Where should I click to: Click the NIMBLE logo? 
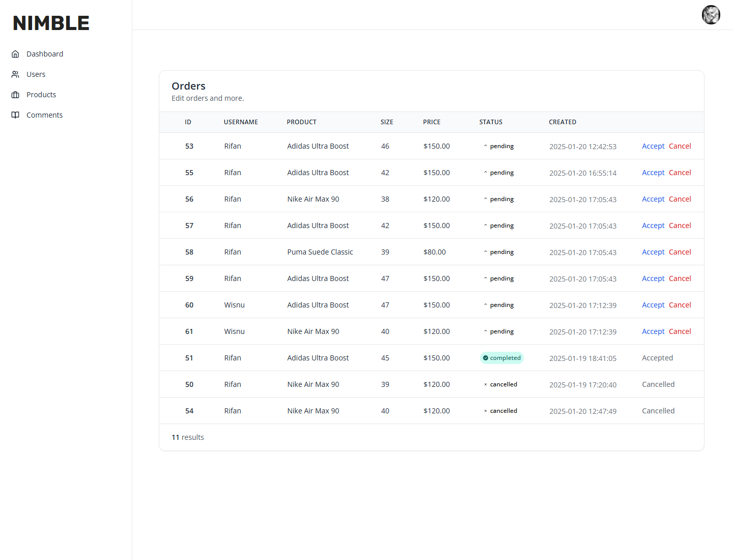[51, 23]
